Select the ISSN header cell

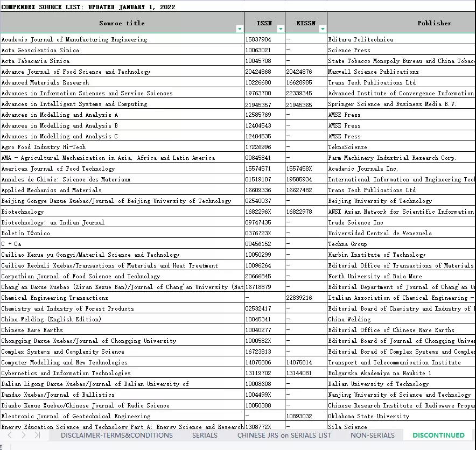point(264,23)
